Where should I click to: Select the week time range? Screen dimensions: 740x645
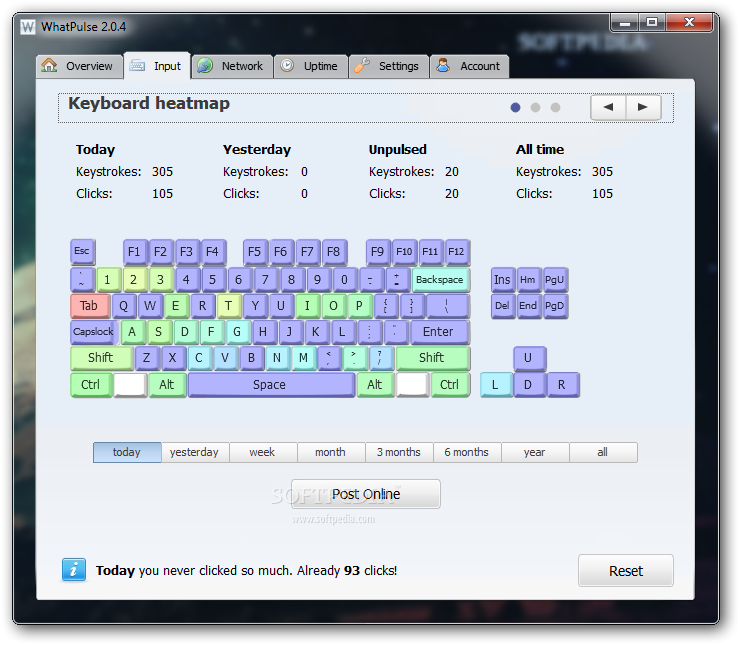[x=263, y=452]
